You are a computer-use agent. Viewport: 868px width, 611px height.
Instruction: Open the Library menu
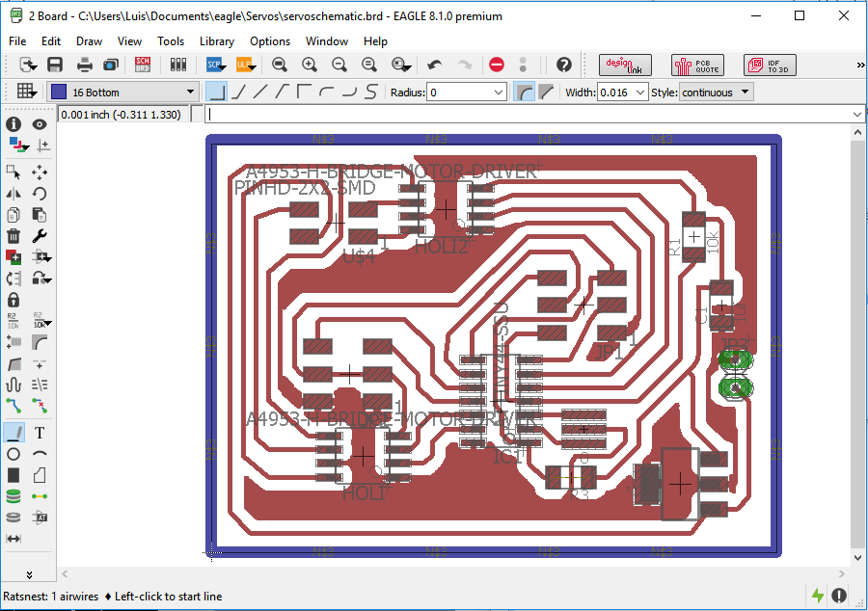pos(216,41)
